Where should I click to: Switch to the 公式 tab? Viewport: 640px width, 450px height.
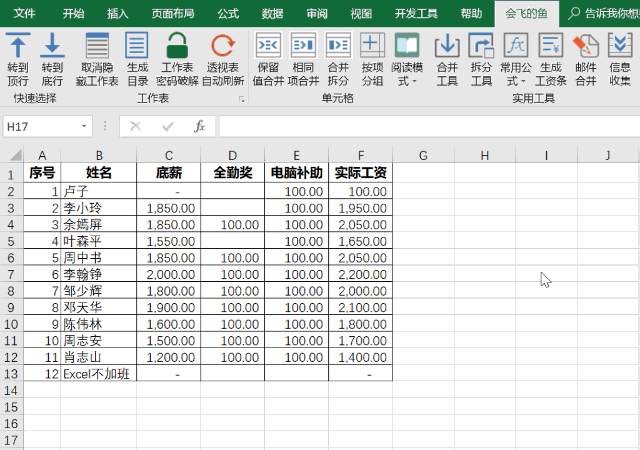[x=228, y=13]
